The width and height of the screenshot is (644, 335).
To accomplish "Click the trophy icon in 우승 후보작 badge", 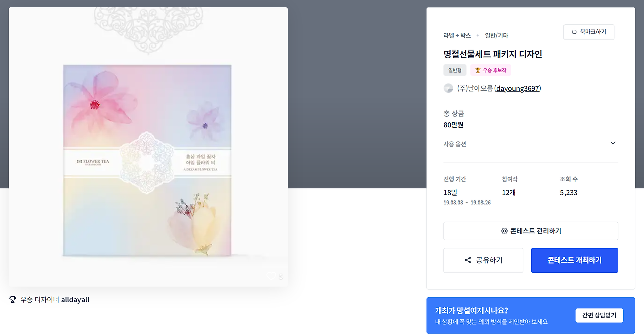I will 478,70.
